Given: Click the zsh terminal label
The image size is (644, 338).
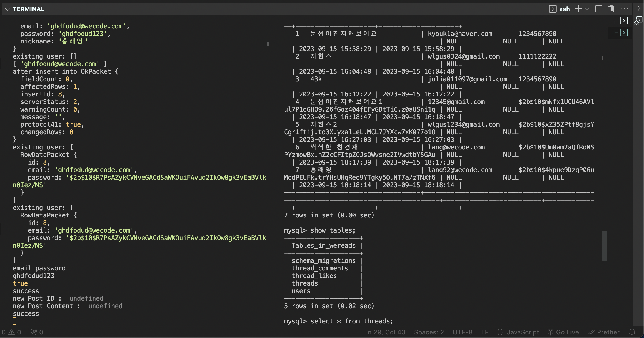Looking at the screenshot, I should (564, 9).
